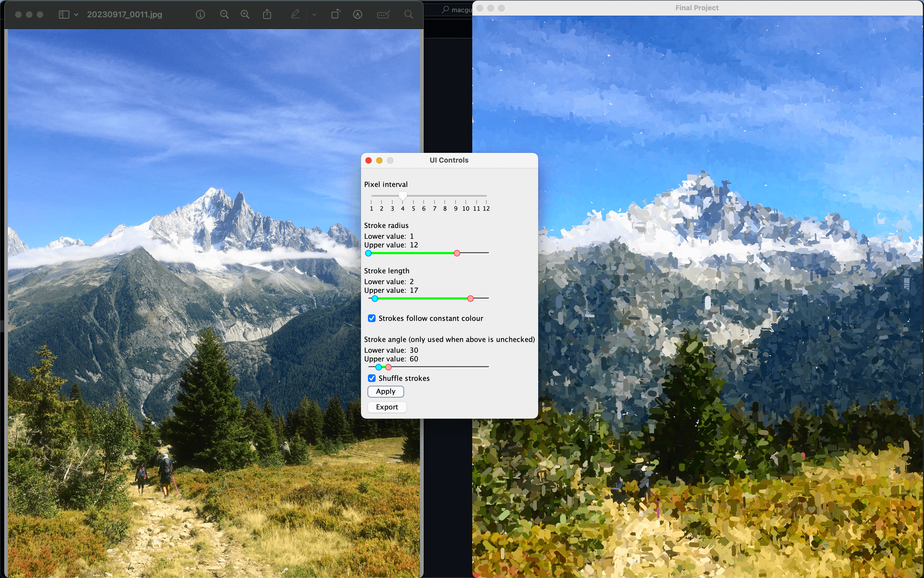The image size is (924, 578).
Task: Open the form filling toolbar icon
Action: point(383,15)
